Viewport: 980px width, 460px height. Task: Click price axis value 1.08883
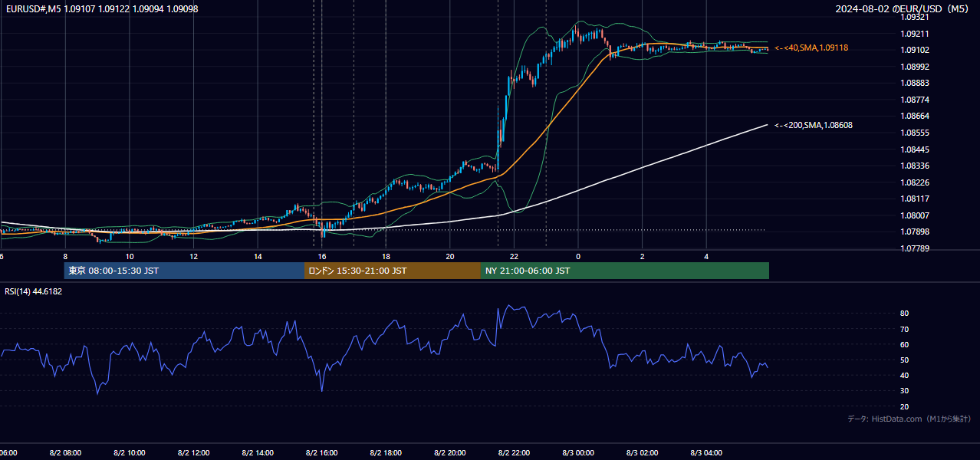pos(915,83)
